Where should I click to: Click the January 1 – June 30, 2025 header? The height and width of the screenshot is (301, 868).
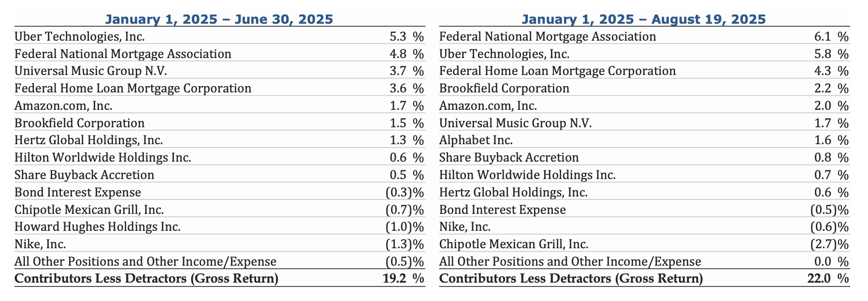click(x=219, y=19)
